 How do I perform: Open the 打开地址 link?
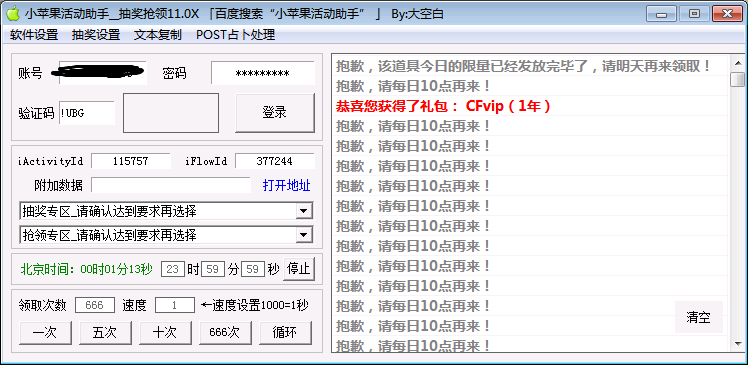[x=286, y=185]
